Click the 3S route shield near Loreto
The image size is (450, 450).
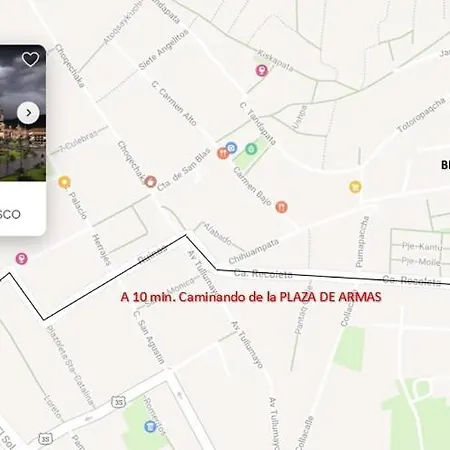coord(45,439)
